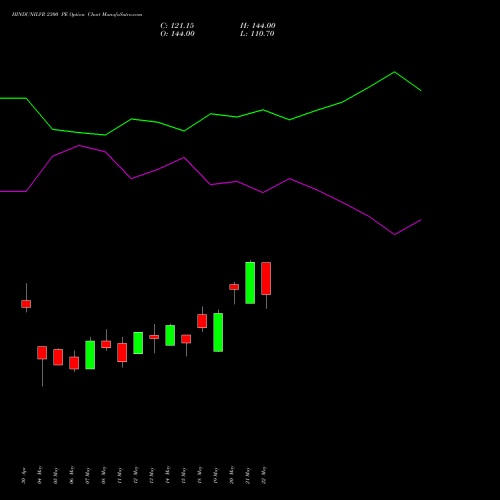This screenshot has width=500, height=500.
Task: Click the lowest dip of the purple indicator line
Action: point(395,235)
